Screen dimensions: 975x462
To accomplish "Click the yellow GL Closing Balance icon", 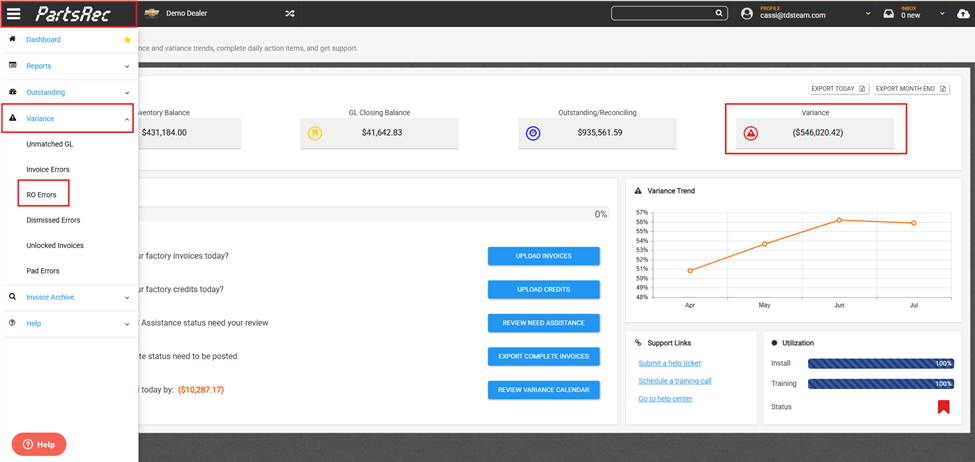I will pyautogui.click(x=315, y=132).
